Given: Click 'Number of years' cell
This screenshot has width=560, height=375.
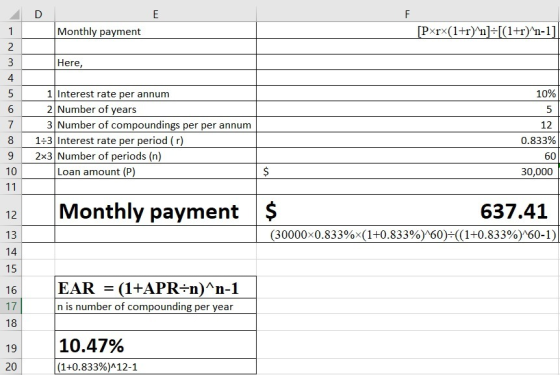Looking at the screenshot, I should pyautogui.click(x=155, y=109).
